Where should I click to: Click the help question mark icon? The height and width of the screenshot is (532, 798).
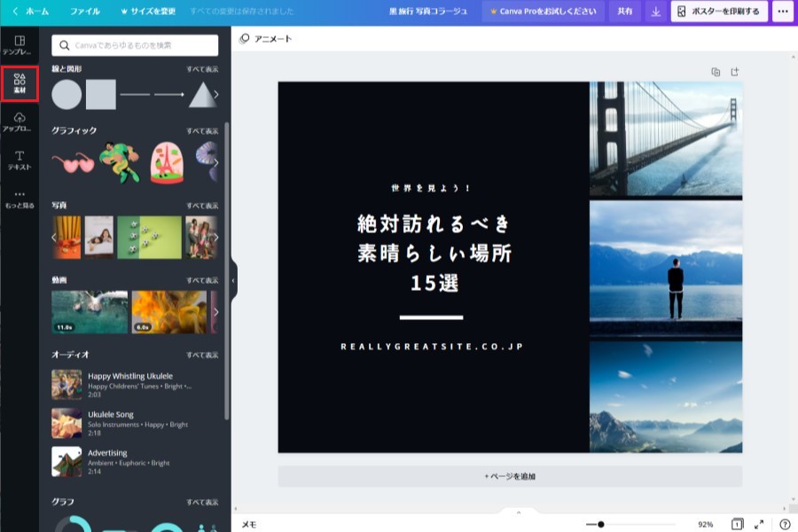[785, 524]
